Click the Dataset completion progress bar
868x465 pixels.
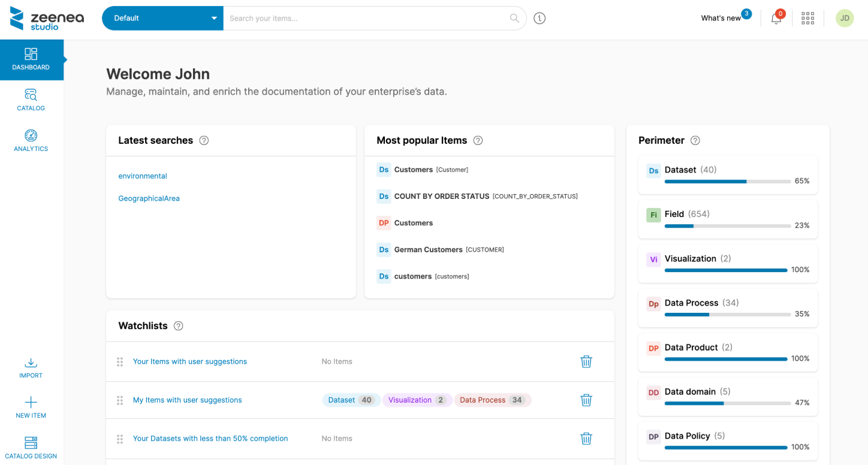(x=727, y=181)
